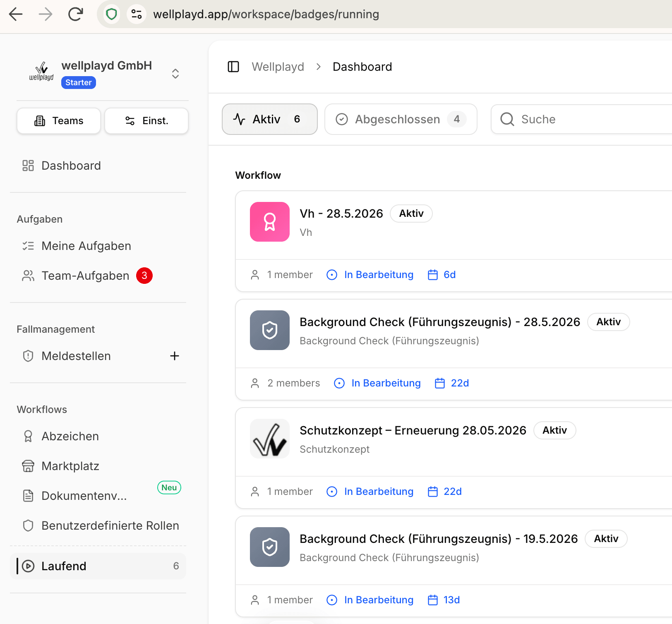Click the 4 count on Abgeschlossen tab
Screen dimensions: 672x624
pos(457,119)
